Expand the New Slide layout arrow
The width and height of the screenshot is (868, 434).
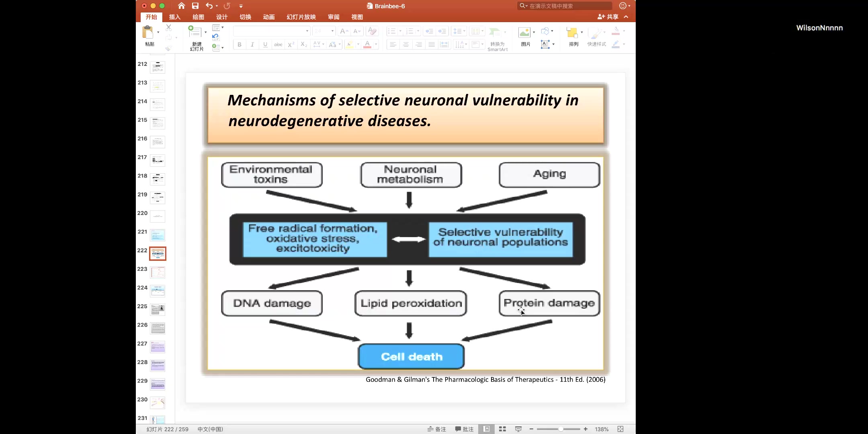pos(205,32)
